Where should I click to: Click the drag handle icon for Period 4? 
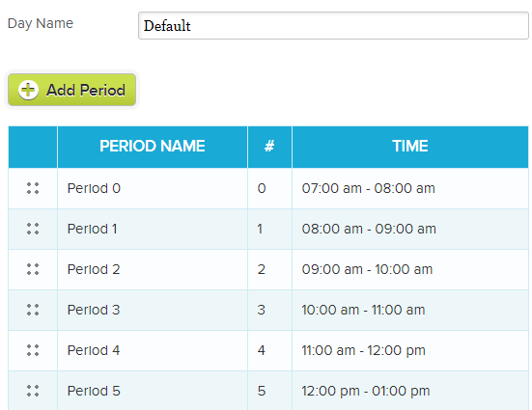(33, 350)
